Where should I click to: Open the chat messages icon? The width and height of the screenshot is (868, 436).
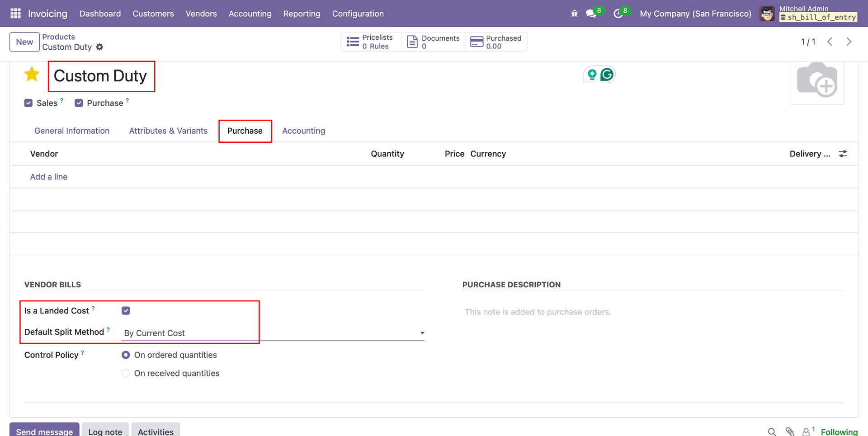click(x=591, y=14)
